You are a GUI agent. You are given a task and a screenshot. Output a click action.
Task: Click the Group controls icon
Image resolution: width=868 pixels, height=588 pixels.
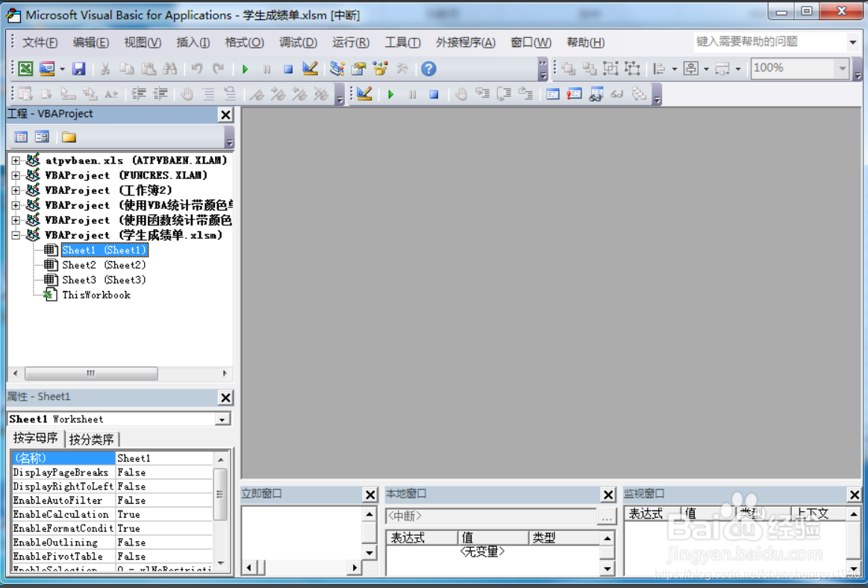pyautogui.click(x=611, y=69)
